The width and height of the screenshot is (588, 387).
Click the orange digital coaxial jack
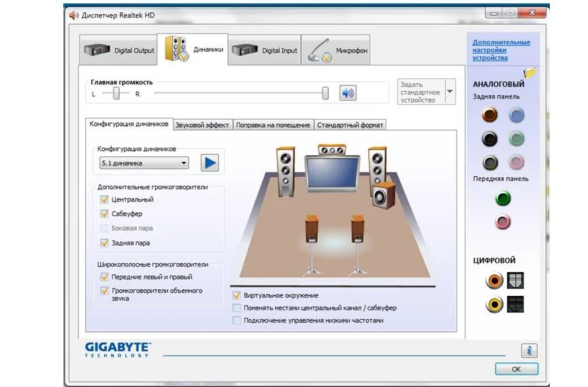(x=495, y=280)
